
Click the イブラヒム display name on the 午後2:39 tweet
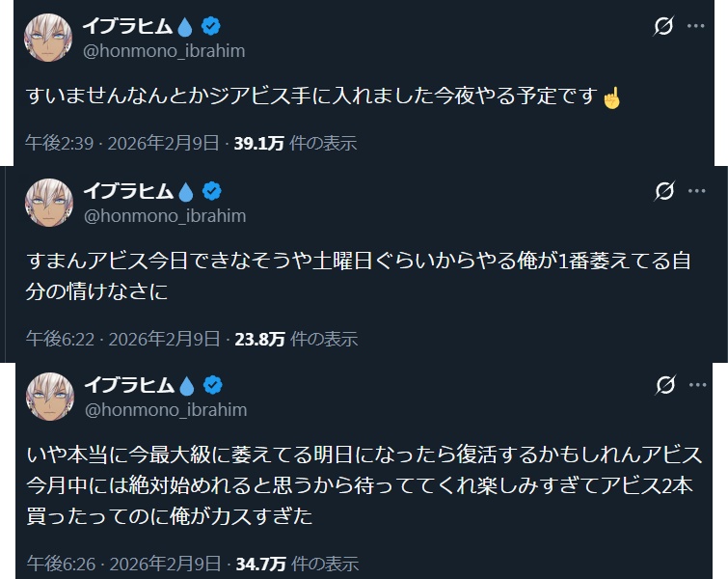(x=127, y=25)
